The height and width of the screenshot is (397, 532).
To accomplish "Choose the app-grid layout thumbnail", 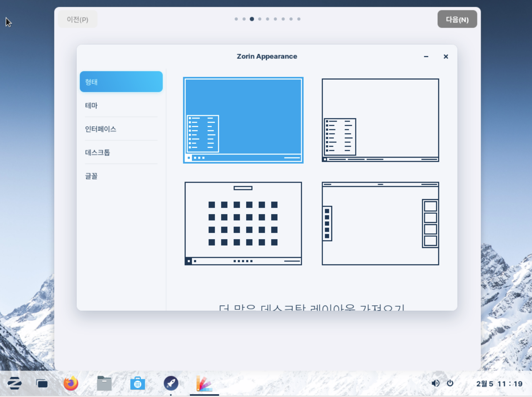I will coord(243,223).
